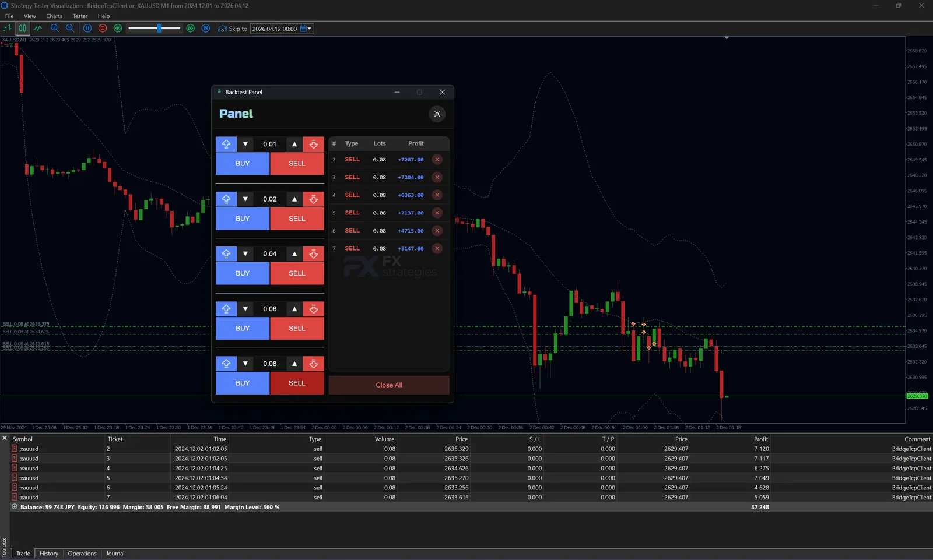The image size is (933, 560).
Task: Switch chart to candlestick display mode
Action: [x=22, y=28]
